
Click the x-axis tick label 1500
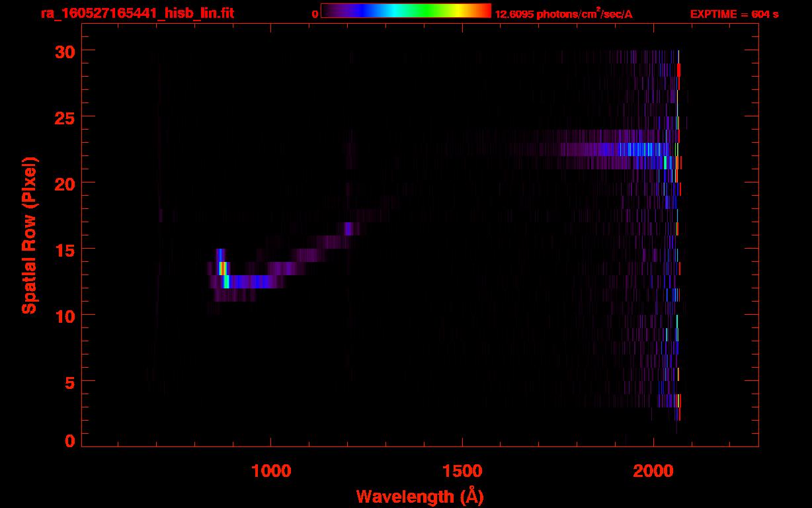click(x=462, y=471)
